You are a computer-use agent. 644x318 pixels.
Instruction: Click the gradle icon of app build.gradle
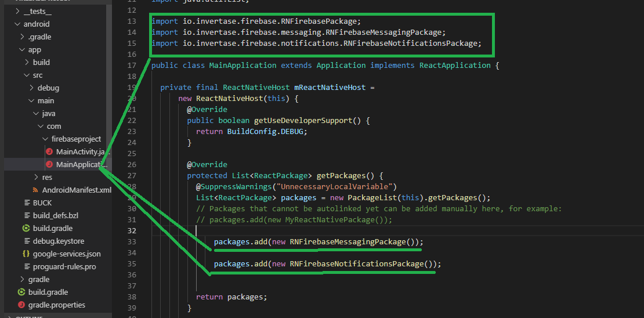pos(26,228)
